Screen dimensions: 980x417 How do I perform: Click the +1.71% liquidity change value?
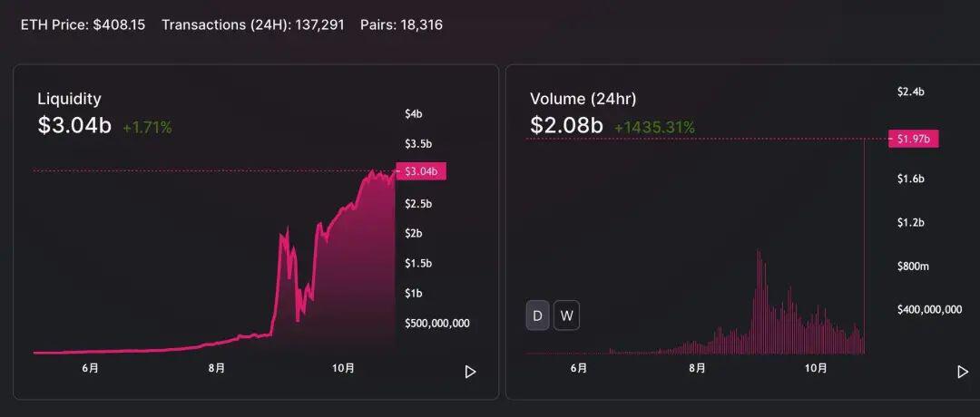[x=147, y=128]
